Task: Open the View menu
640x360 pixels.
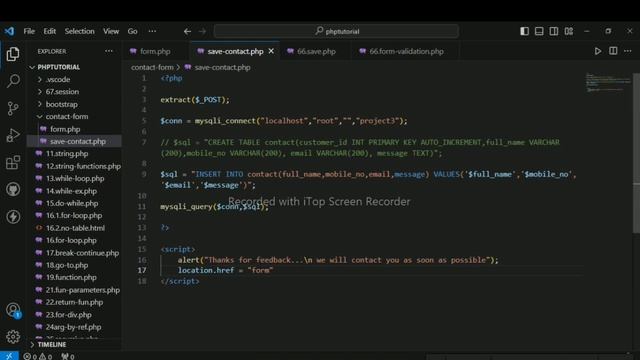Action: point(111,31)
